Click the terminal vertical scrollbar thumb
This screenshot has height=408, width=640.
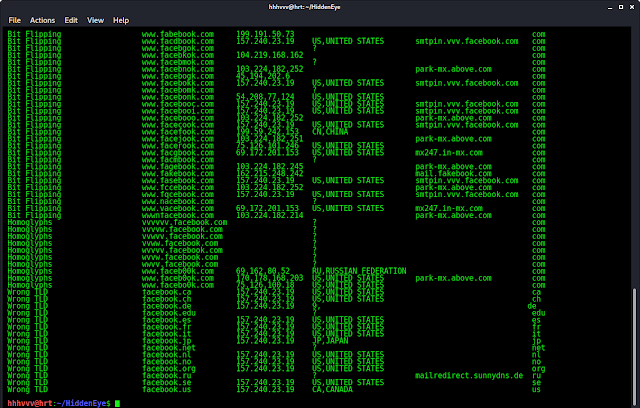coord(634,347)
